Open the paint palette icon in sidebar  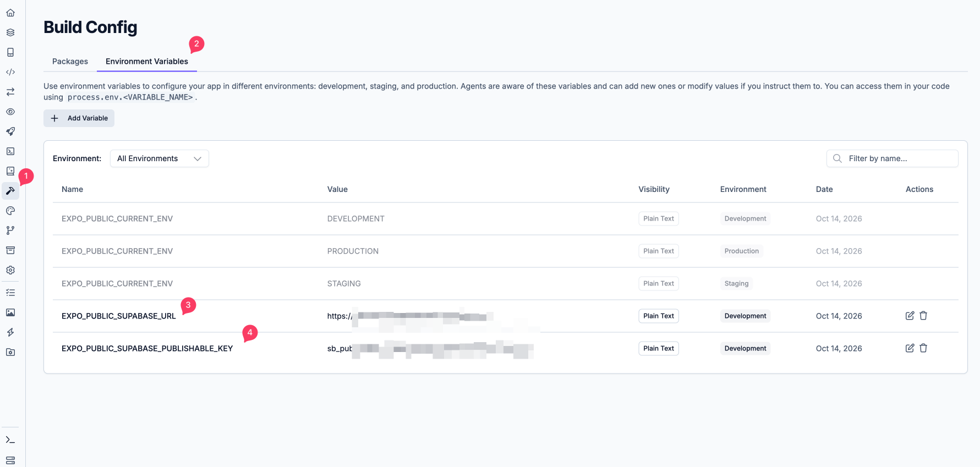pyautogui.click(x=10, y=211)
